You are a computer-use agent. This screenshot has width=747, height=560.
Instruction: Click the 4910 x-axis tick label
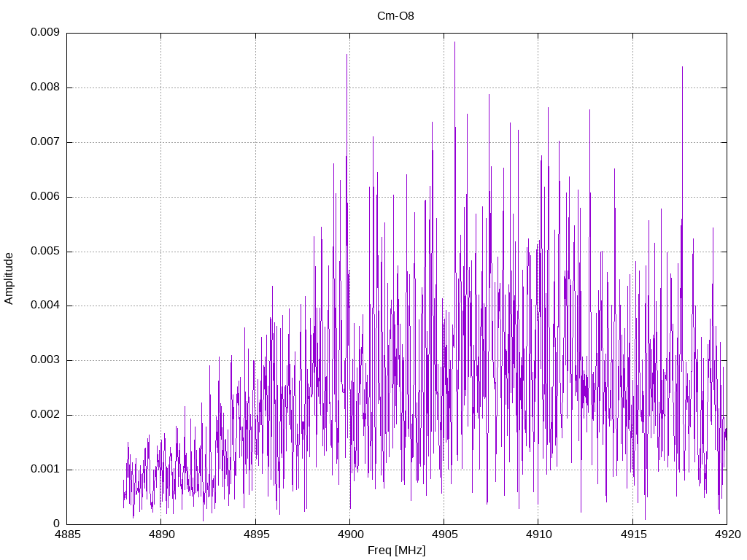coord(538,534)
